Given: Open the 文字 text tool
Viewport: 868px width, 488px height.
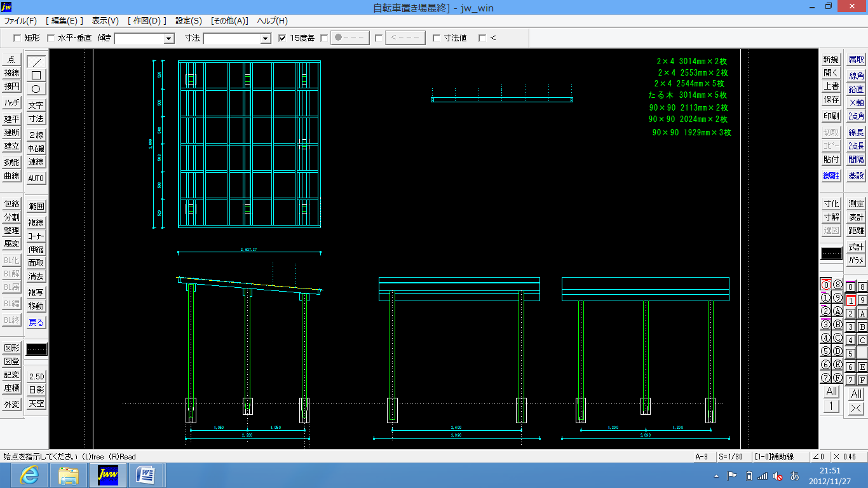Looking at the screenshot, I should tap(36, 105).
